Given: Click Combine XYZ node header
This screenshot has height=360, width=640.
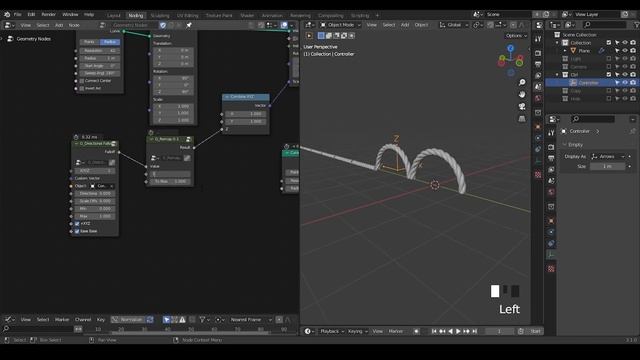Looking at the screenshot, I should (246, 97).
